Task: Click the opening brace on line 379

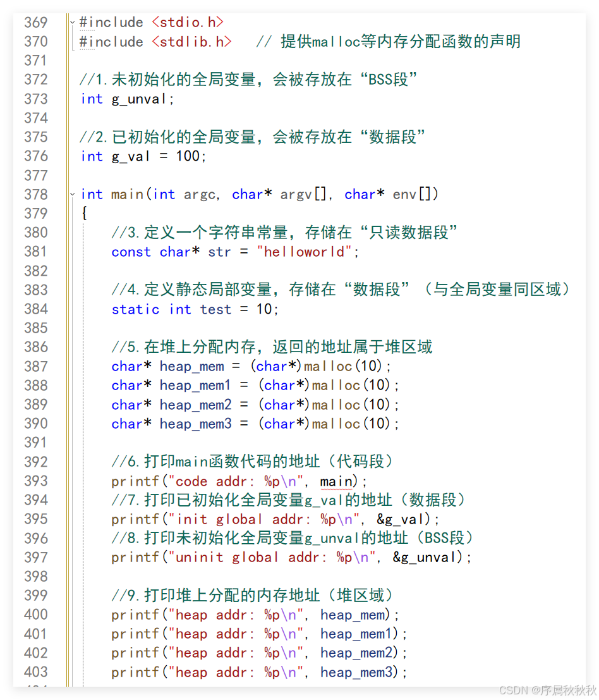Action: tap(84, 214)
